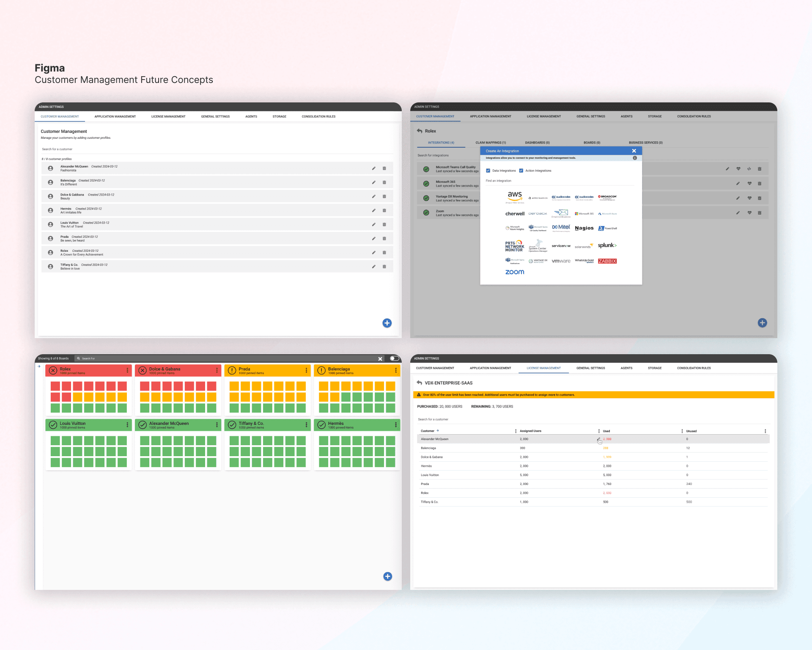Click the Search For field on the boards screen
This screenshot has width=812, height=650.
[x=228, y=359]
